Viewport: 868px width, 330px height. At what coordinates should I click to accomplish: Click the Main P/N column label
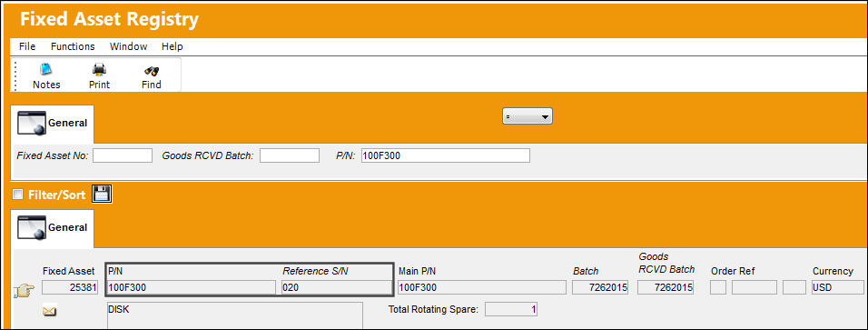tap(418, 271)
